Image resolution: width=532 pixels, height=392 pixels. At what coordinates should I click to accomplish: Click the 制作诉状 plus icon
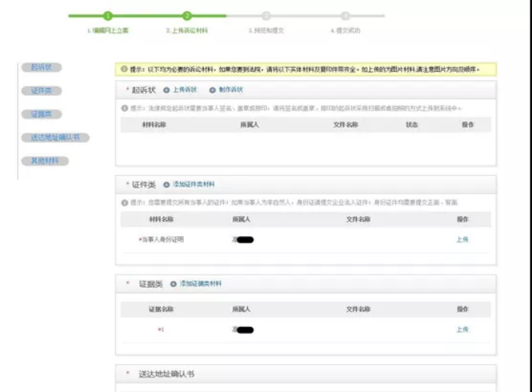pyautogui.click(x=212, y=90)
